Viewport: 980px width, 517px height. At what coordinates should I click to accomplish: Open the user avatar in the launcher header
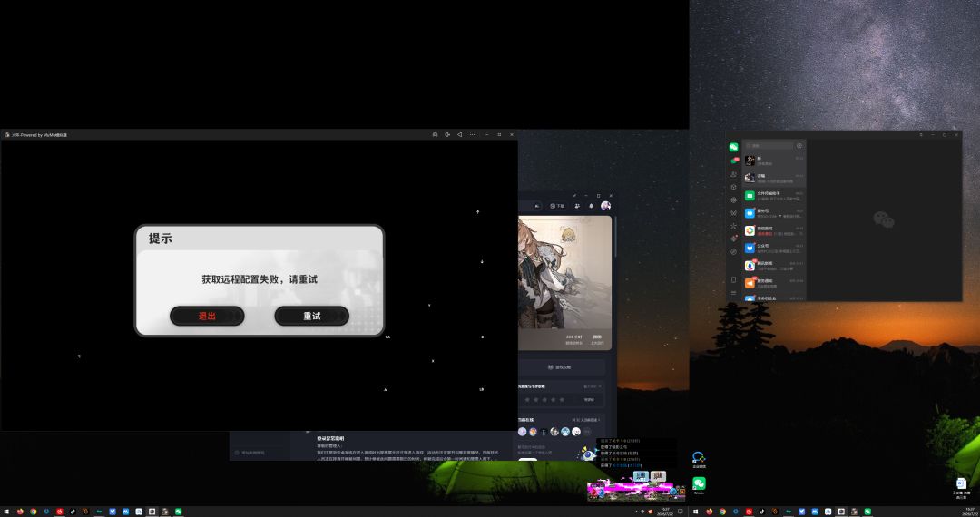605,205
